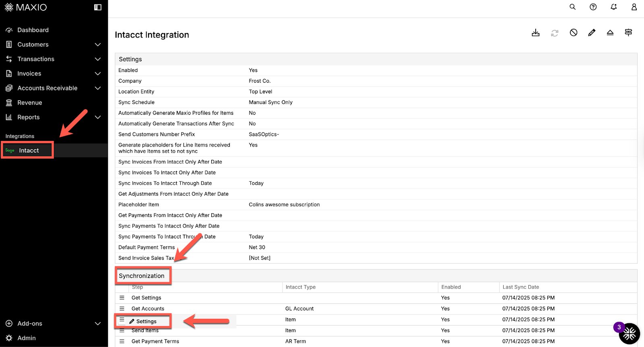Click the 'GL Account' cell
Screen dimensions: 644x347
(299, 309)
